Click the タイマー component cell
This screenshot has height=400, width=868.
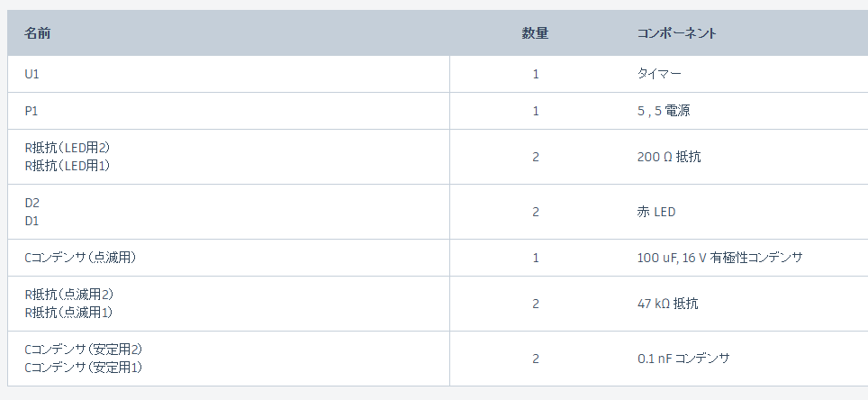click(659, 74)
